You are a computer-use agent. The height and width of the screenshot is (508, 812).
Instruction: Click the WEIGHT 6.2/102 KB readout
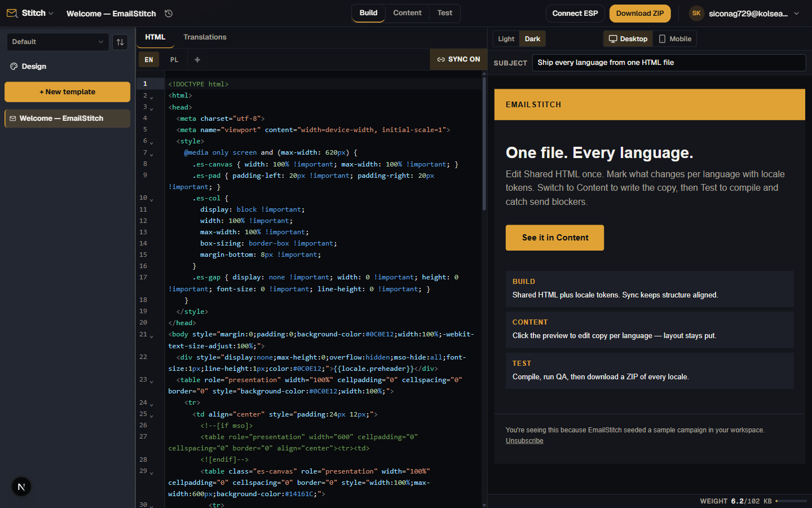pyautogui.click(x=736, y=501)
